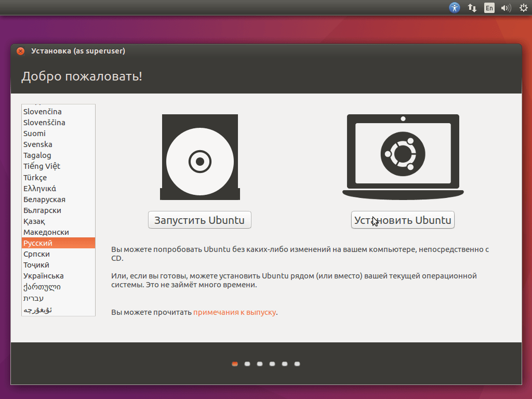This screenshot has height=399, width=532.
Task: Open the system gear menu
Action: [x=524, y=7]
